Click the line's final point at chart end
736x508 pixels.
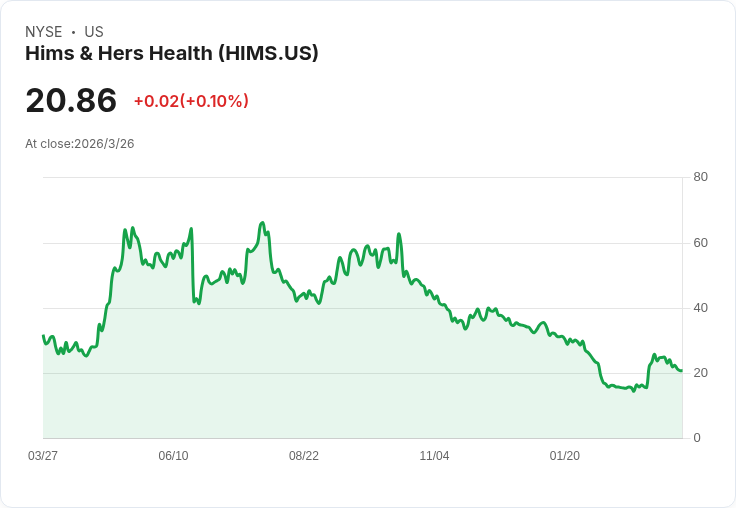point(682,371)
